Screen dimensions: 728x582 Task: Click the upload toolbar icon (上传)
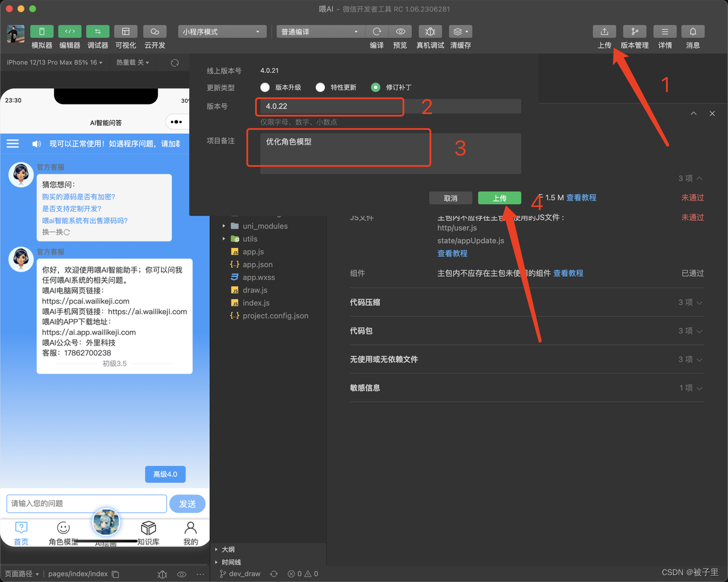pyautogui.click(x=604, y=32)
